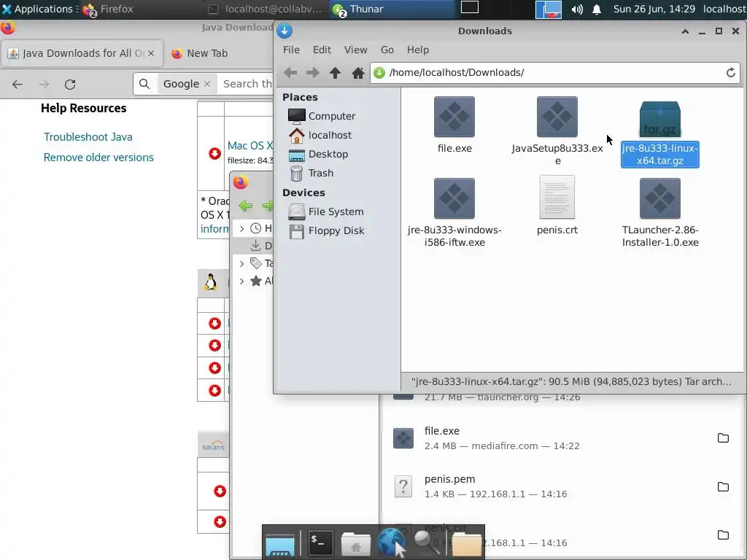Screen dimensions: 747x560
Task: Select the JavaSetup8u333.exe file icon
Action: coord(557,117)
